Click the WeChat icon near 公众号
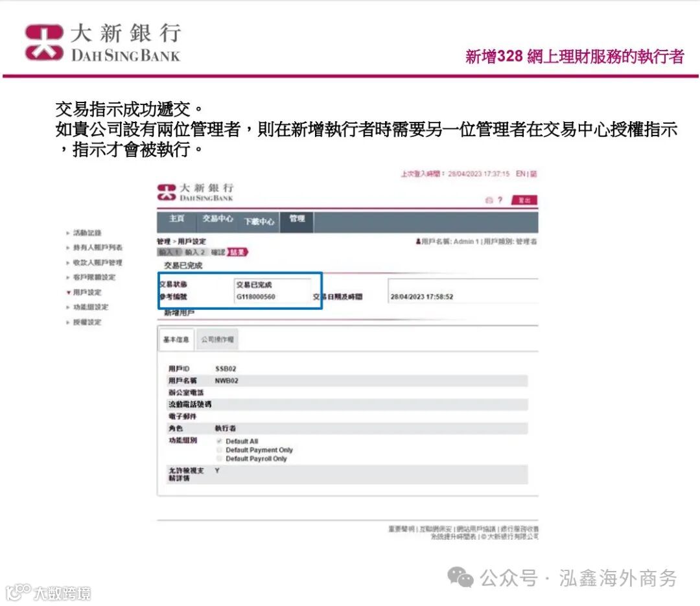The width and height of the screenshot is (700, 606). (460, 577)
